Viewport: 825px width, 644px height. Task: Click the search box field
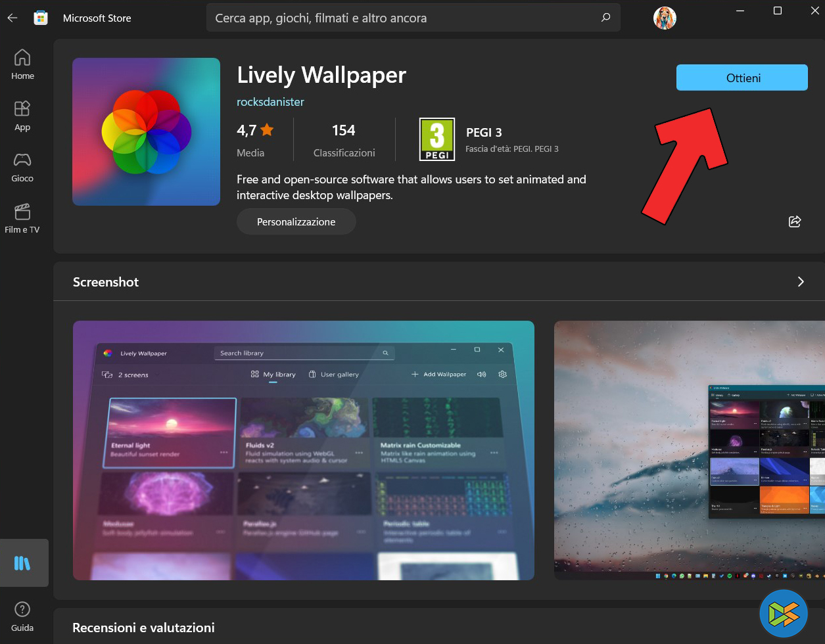413,18
